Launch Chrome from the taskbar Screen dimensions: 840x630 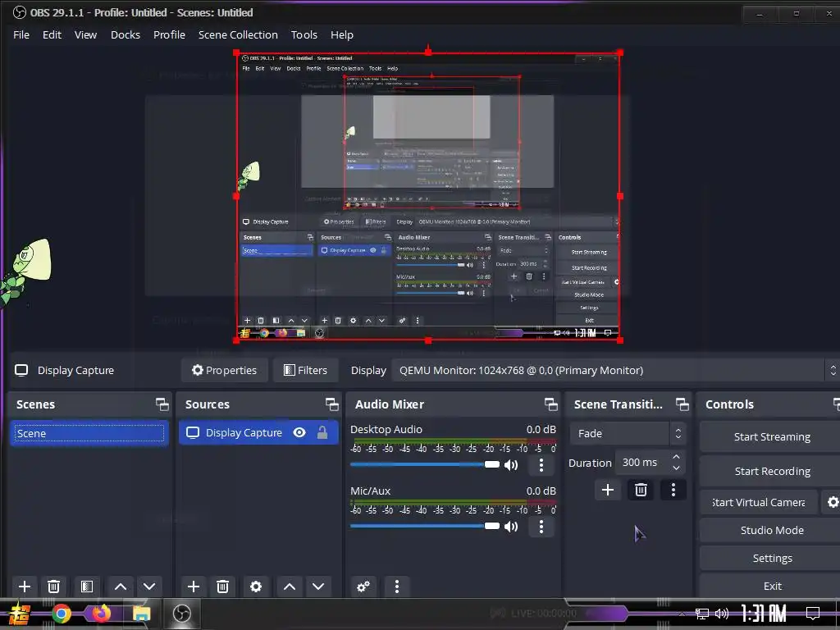pos(61,614)
